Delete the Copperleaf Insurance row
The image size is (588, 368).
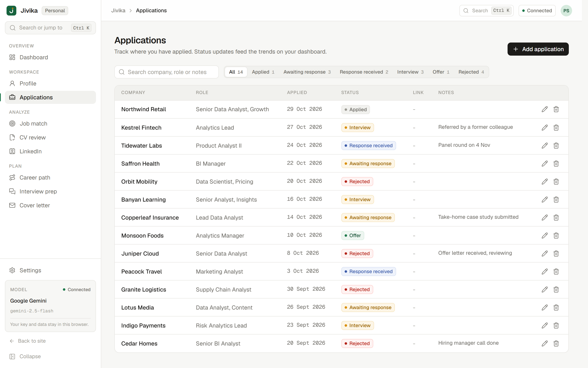556,218
